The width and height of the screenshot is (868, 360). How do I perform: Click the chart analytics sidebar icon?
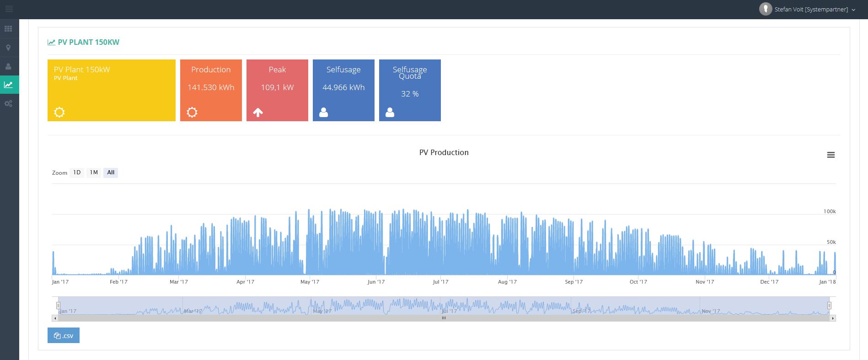(9, 85)
